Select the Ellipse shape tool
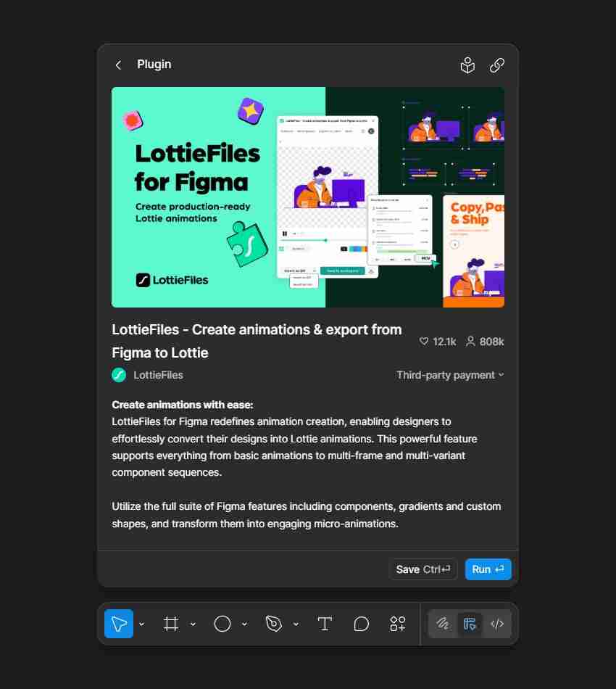Viewport: 616px width, 689px height. tap(222, 624)
